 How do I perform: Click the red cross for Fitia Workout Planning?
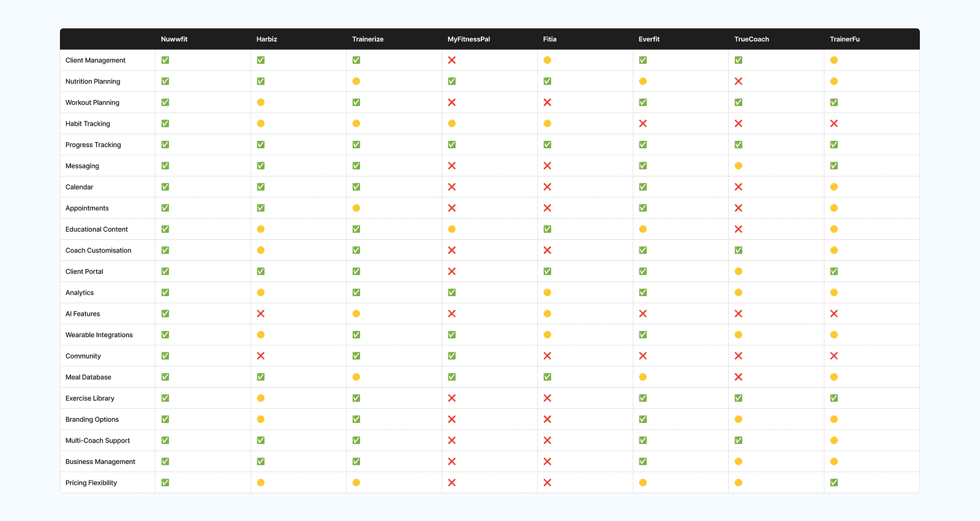(547, 102)
